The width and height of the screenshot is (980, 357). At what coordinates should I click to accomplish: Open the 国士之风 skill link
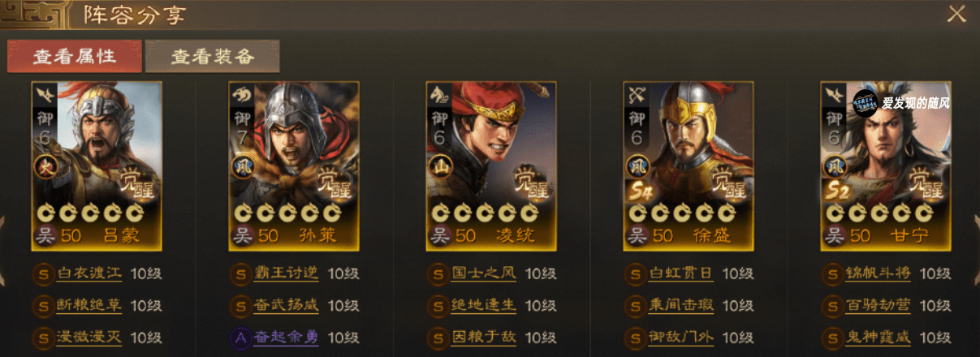[484, 273]
